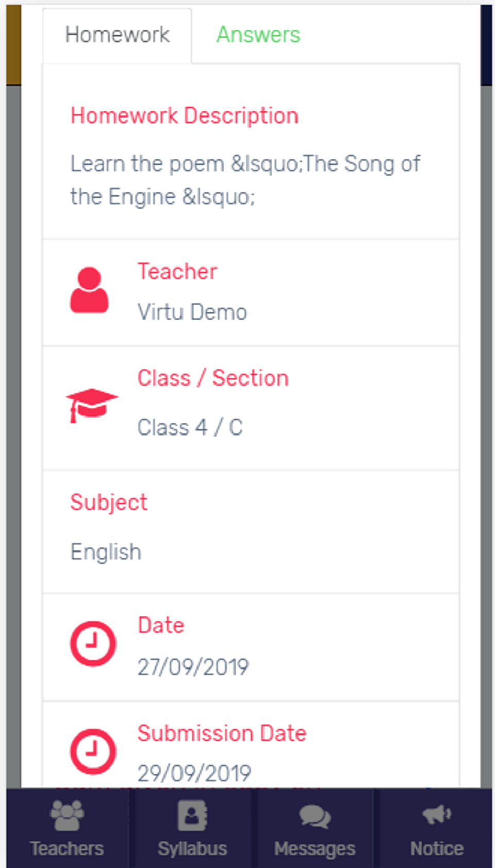
Task: Click the clock icon beside Submission Date
Action: coord(93,752)
